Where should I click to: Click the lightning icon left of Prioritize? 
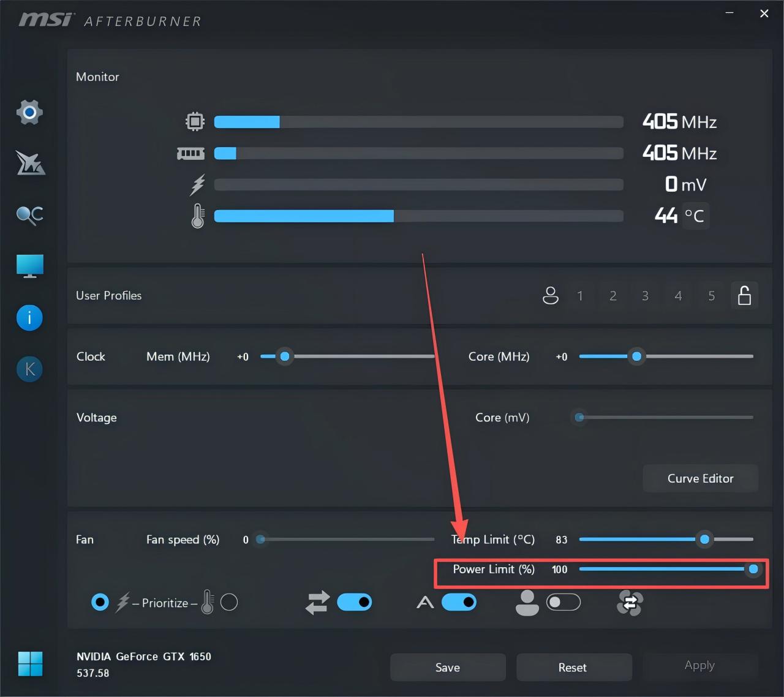[123, 603]
